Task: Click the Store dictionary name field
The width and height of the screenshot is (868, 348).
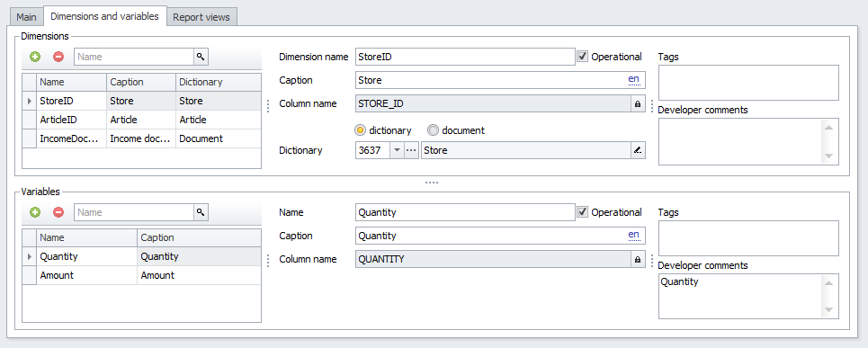Action: [x=526, y=150]
